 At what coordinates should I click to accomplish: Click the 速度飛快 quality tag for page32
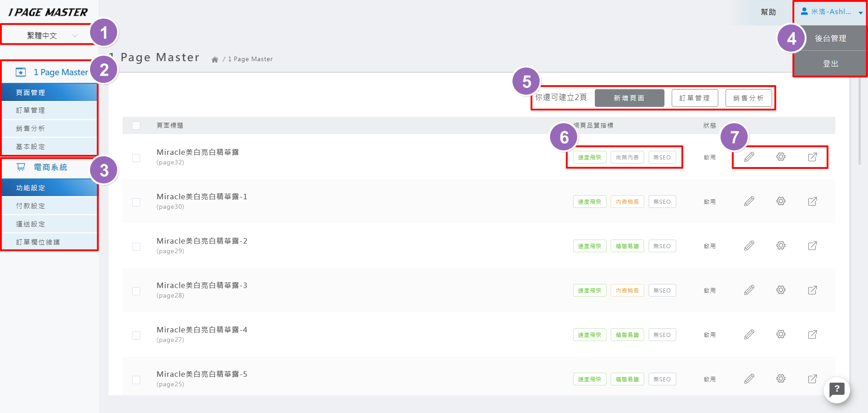(x=589, y=158)
